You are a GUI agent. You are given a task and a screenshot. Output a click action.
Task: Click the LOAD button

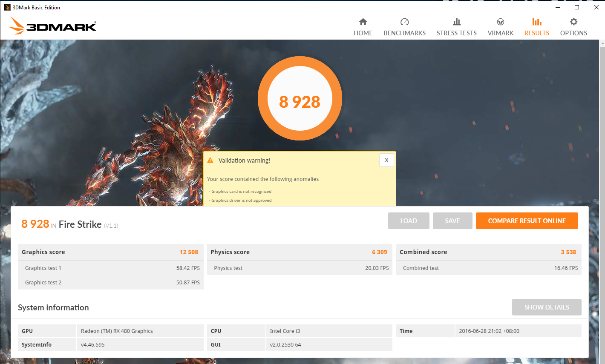coord(409,221)
